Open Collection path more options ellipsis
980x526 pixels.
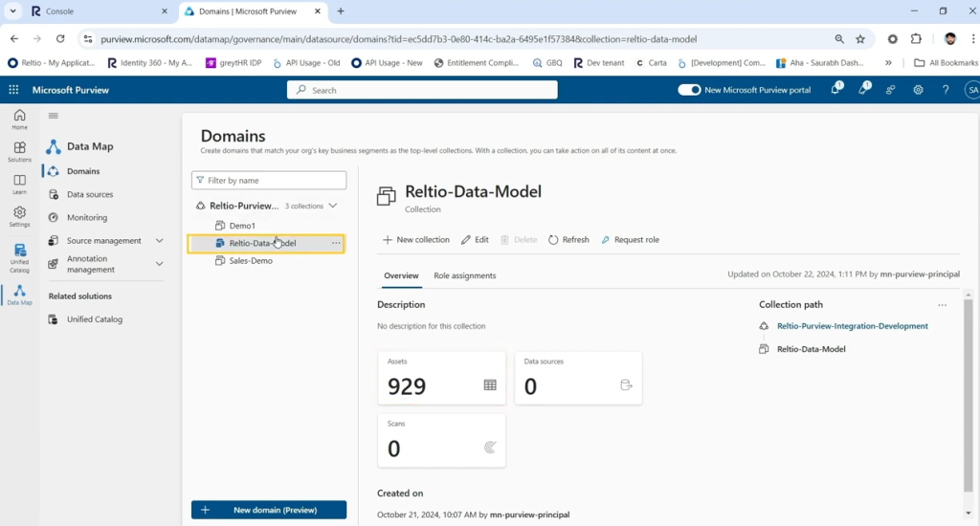click(x=942, y=305)
